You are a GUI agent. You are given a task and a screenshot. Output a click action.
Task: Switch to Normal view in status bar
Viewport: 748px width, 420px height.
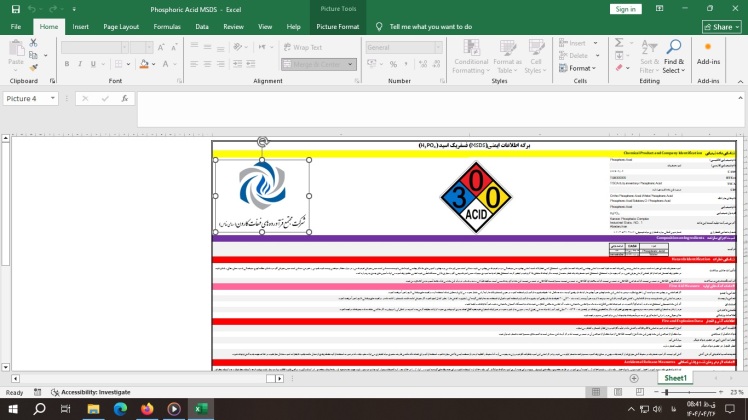(598, 393)
